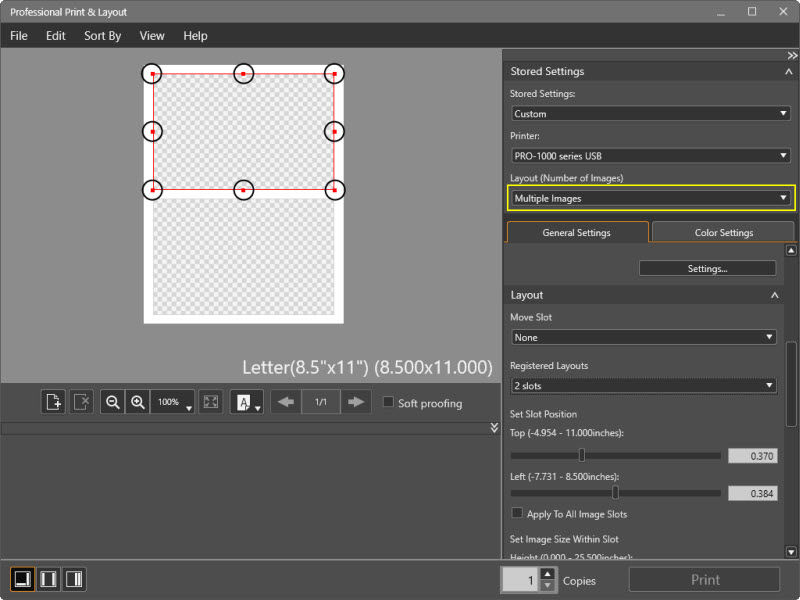Click the Zoom In magnifier icon
This screenshot has width=800, height=600.
(138, 402)
